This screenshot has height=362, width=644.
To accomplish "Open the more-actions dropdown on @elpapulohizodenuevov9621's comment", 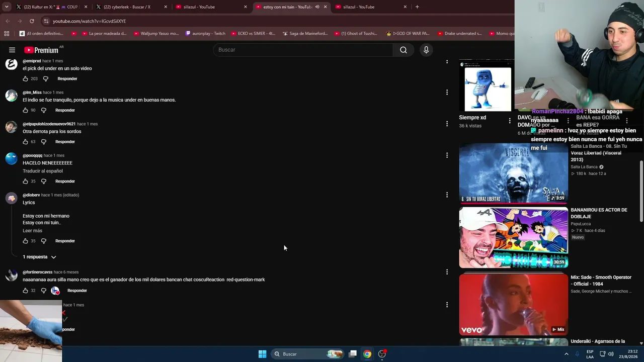I will 447,124.
